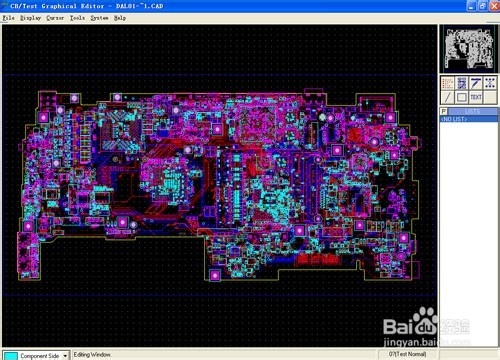
Task: Select the red dotted list tool icon
Action: point(447,83)
